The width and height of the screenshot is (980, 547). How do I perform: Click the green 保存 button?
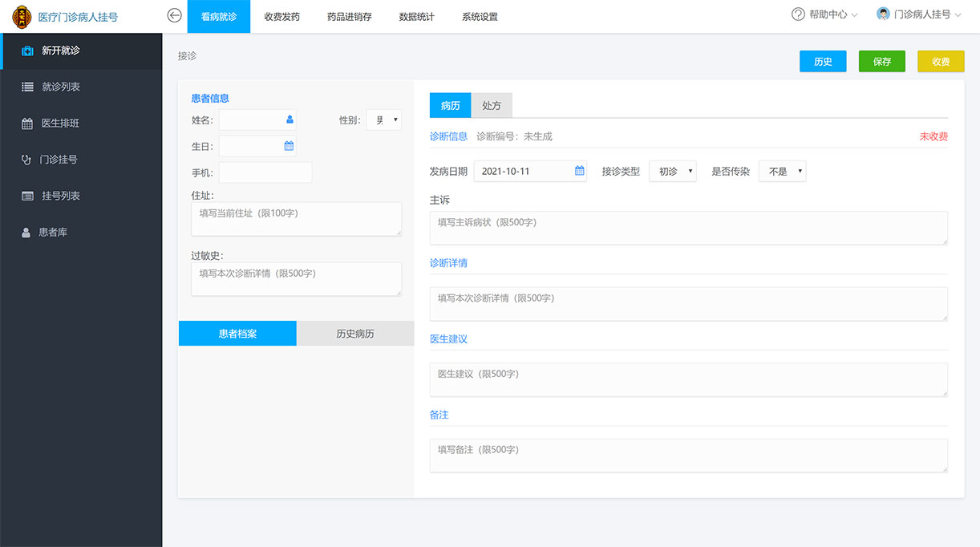(x=881, y=62)
